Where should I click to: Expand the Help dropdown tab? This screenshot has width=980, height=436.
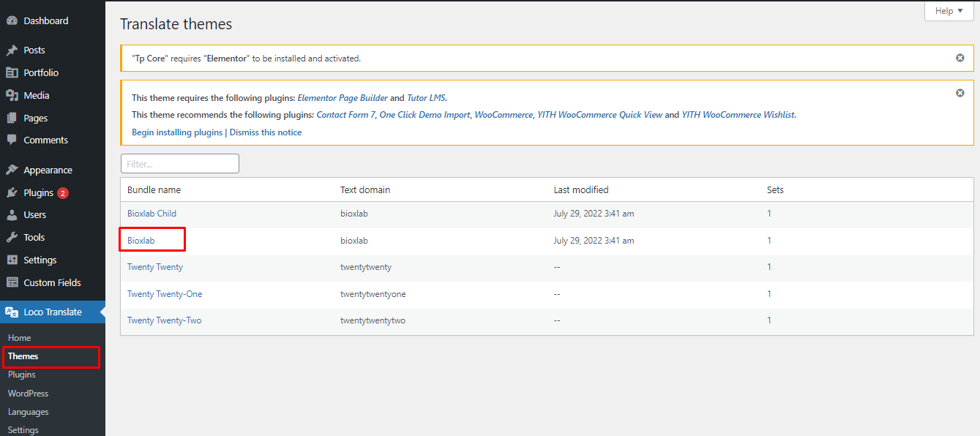(x=949, y=11)
